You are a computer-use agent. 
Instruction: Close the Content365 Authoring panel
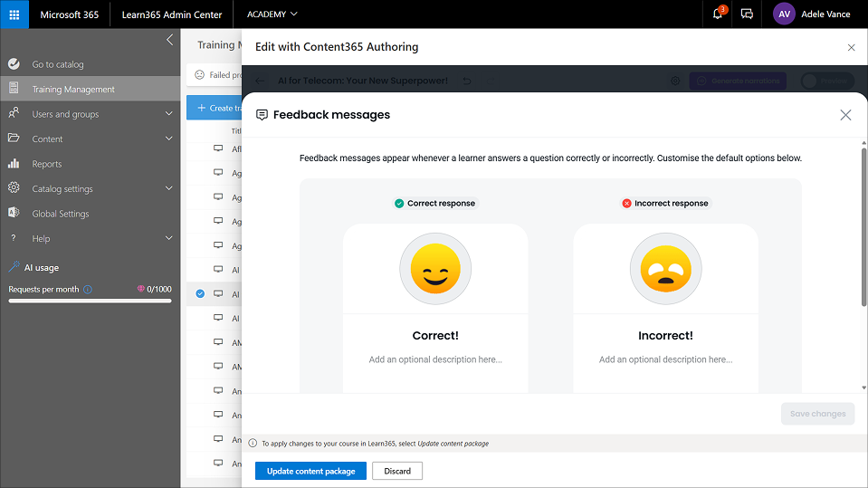coord(851,47)
